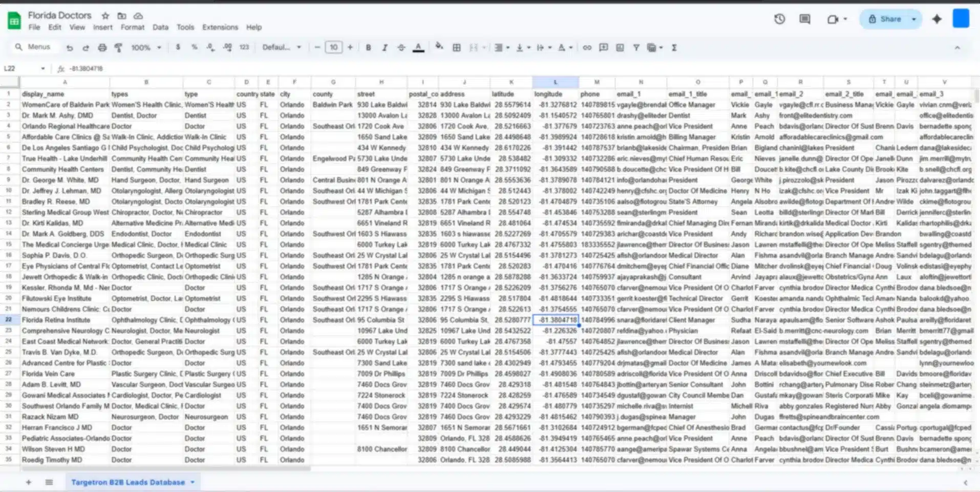Open the Extensions menu
This screenshot has height=492, width=980.
(x=220, y=27)
